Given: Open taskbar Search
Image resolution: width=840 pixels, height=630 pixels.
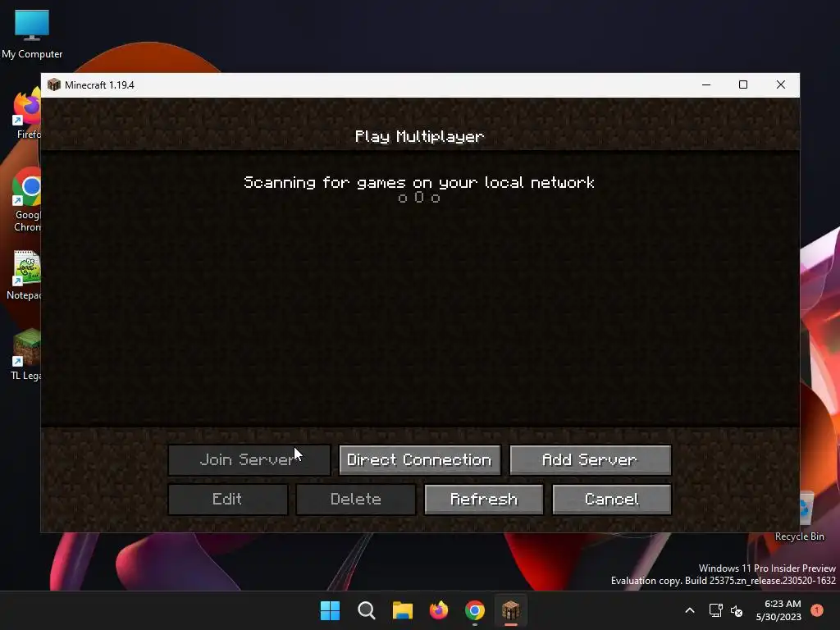Looking at the screenshot, I should [367, 610].
